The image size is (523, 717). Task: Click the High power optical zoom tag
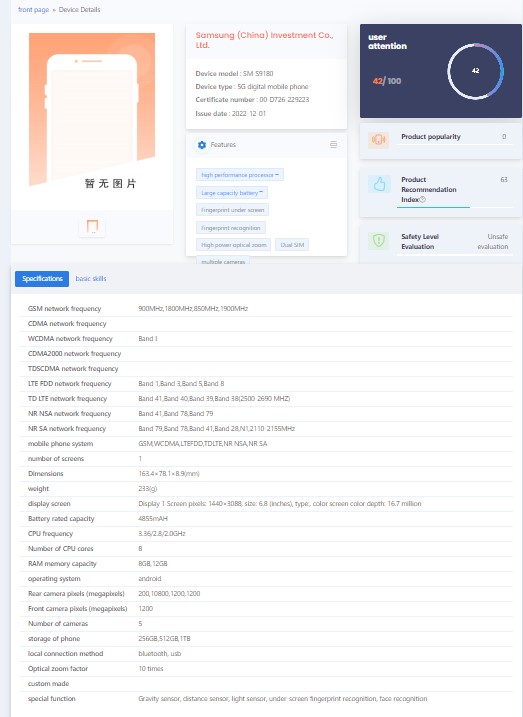[x=234, y=245]
